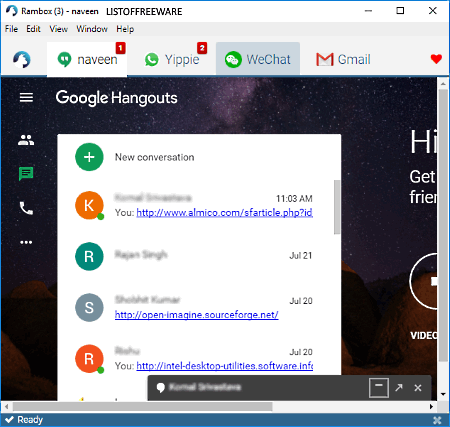Show the Contacts people icon
The height and width of the screenshot is (427, 450).
coord(26,140)
